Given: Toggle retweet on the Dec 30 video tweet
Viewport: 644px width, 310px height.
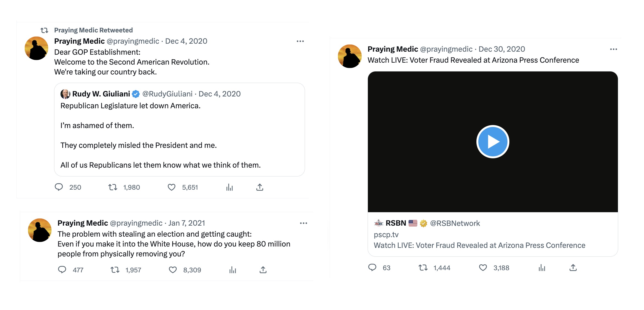Looking at the screenshot, I should (x=423, y=268).
